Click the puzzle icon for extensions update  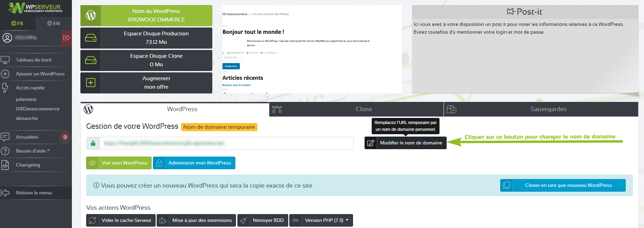[x=163, y=220]
